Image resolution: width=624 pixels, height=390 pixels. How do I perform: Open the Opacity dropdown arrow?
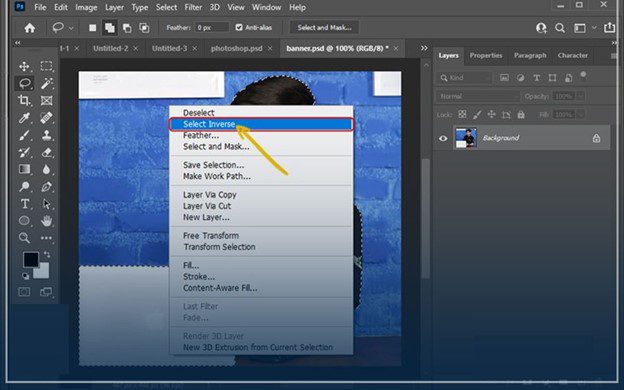581,96
